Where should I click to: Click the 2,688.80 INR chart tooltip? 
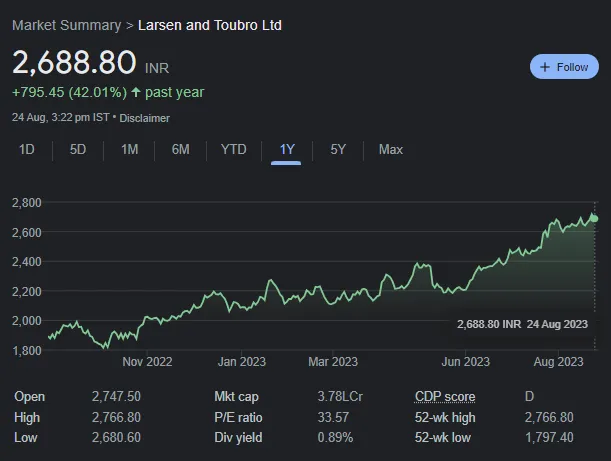pos(520,325)
